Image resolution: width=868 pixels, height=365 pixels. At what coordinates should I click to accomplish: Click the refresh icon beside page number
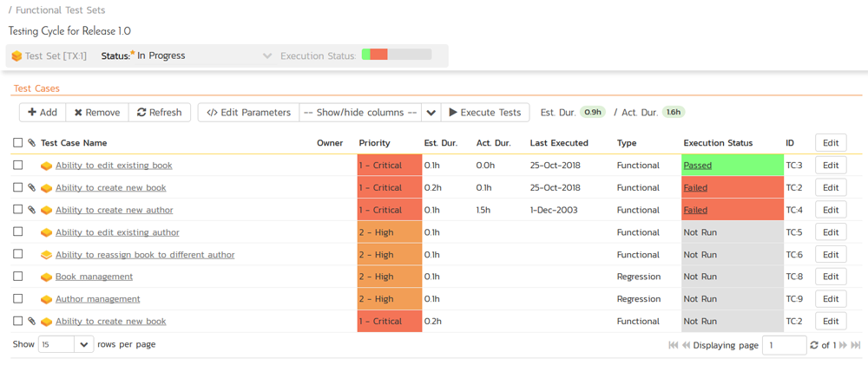[813, 345]
